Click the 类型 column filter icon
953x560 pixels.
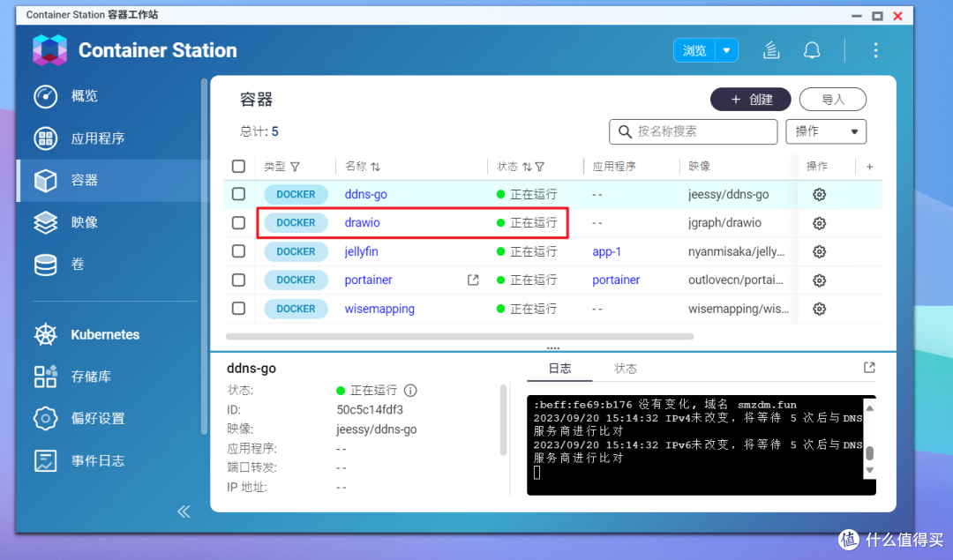point(296,167)
